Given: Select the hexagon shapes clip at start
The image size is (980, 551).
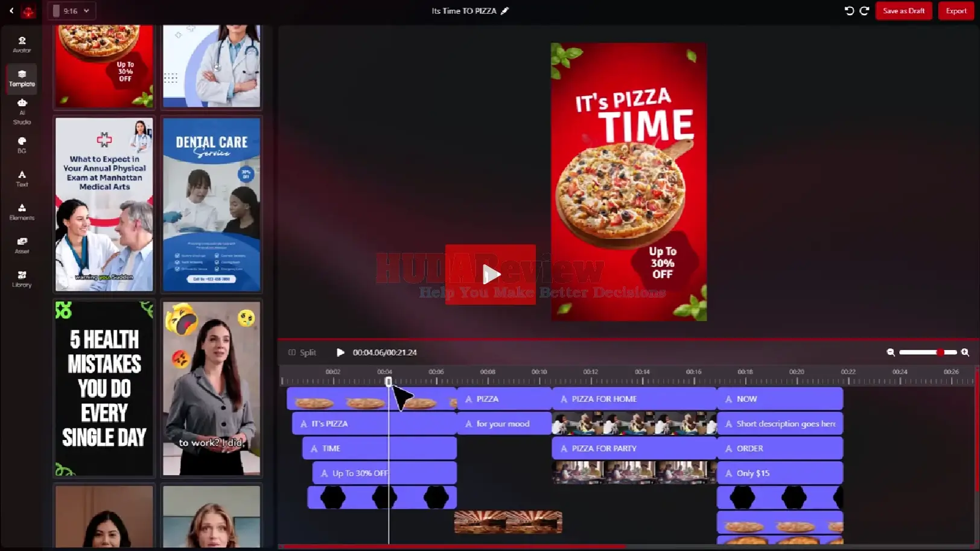Looking at the screenshot, I should (382, 497).
